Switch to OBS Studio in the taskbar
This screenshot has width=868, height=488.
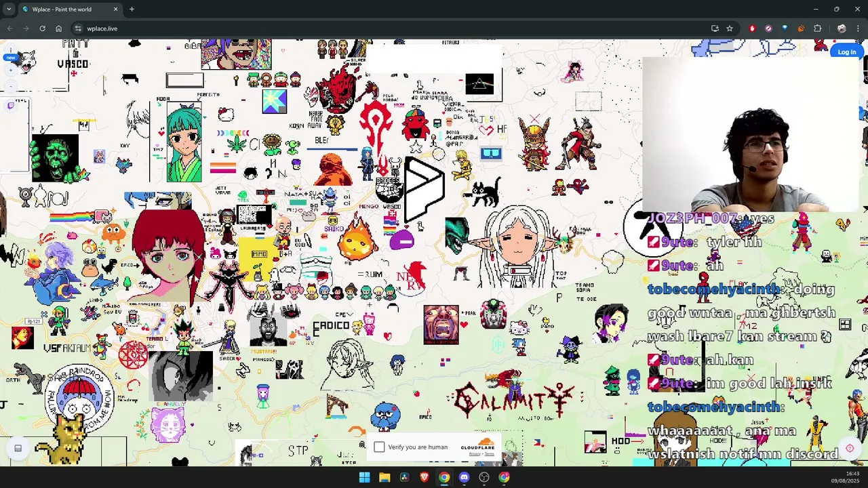coord(484,477)
